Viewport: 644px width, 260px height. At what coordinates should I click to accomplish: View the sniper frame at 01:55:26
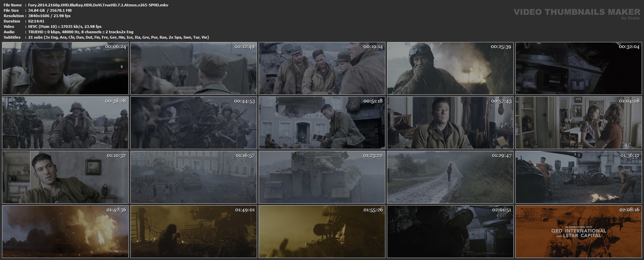[x=322, y=232]
